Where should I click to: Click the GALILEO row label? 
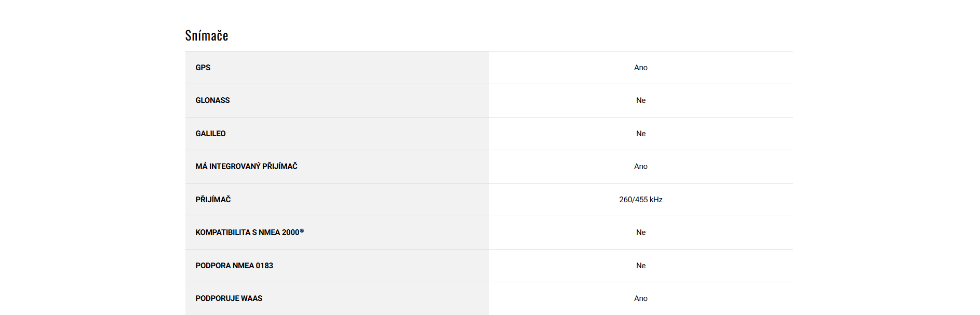210,134
